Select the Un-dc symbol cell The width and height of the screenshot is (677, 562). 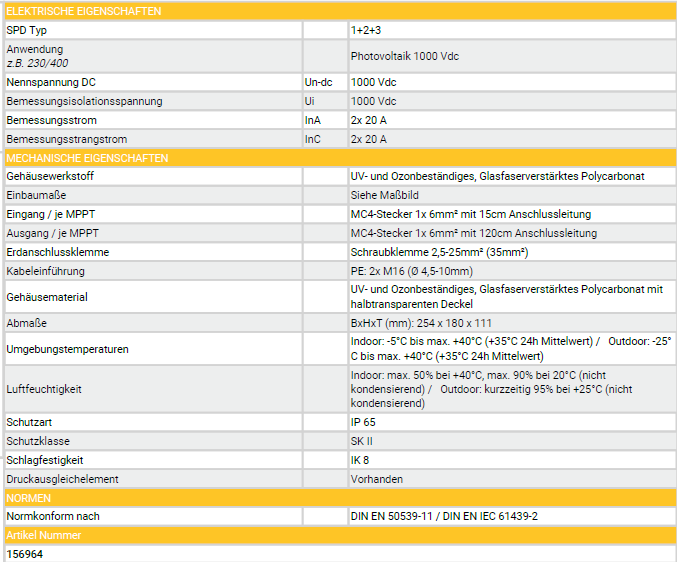click(320, 82)
